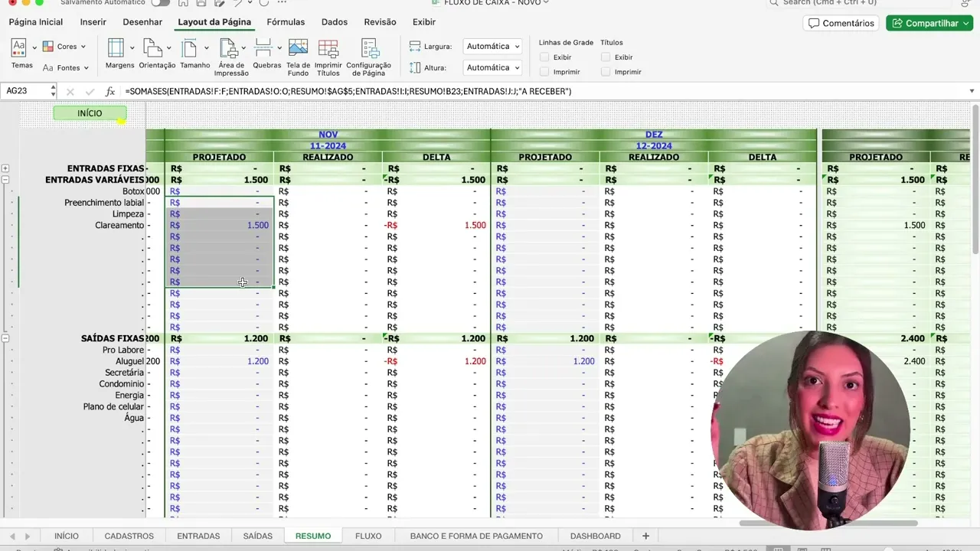This screenshot has width=980, height=551.
Task: Expand the ENTRADAS FIXAS outline group
Action: point(5,168)
